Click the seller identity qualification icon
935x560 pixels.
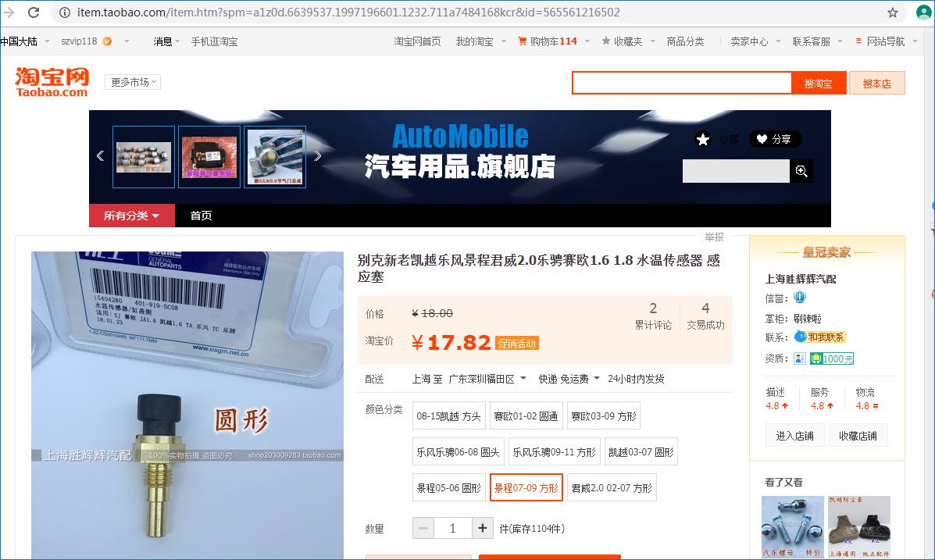click(x=800, y=358)
